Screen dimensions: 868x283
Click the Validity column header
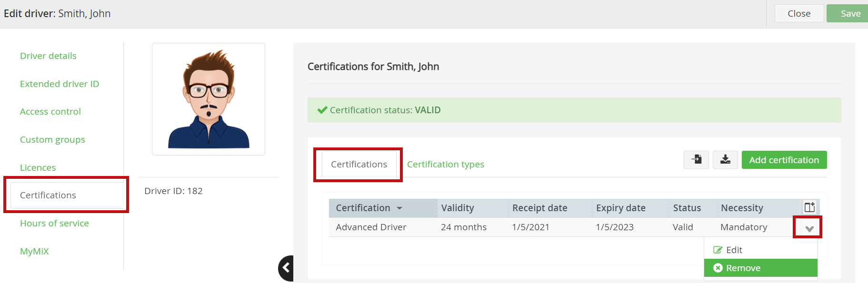473,208
